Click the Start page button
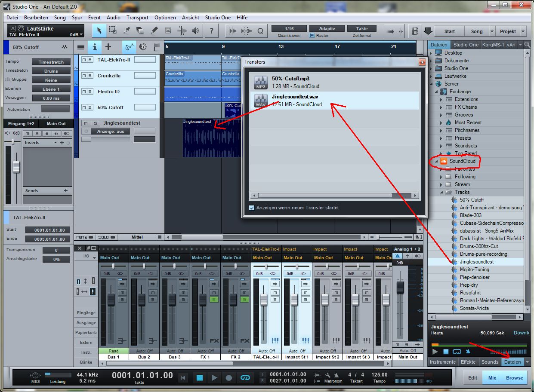Image resolution: width=534 pixels, height=392 pixels. (x=450, y=31)
